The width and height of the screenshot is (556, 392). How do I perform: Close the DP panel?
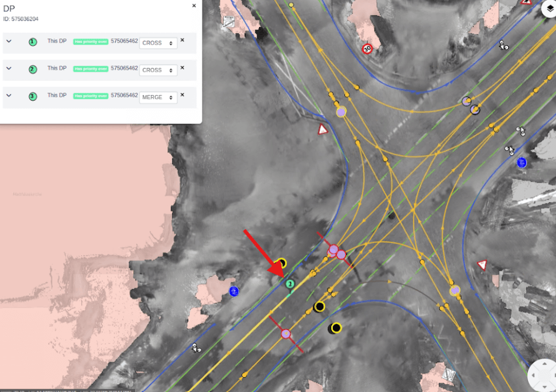[x=194, y=6]
